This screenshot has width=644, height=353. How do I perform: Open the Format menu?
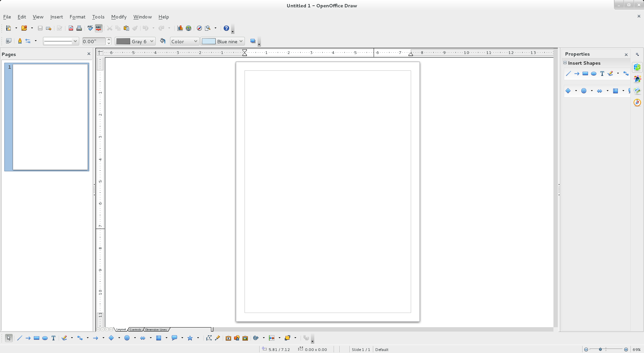77,17
